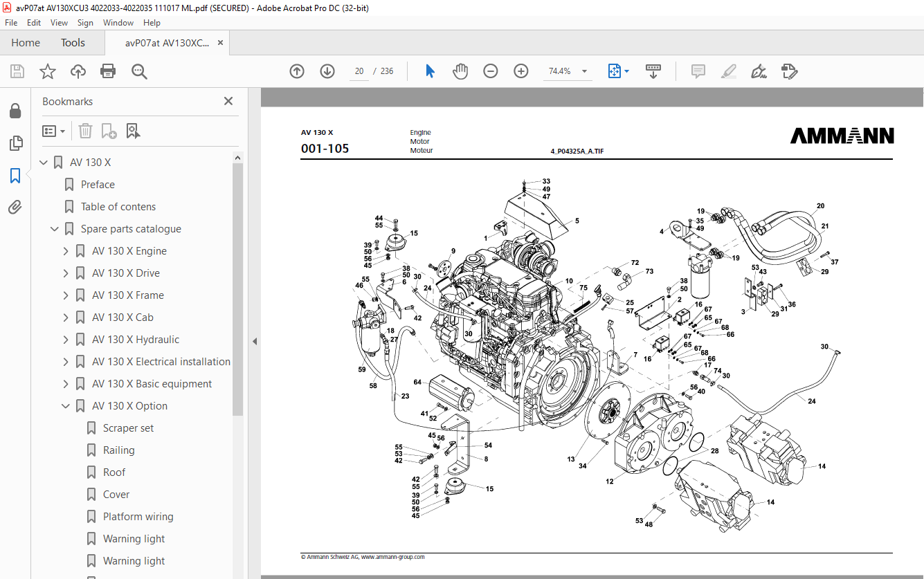Screen dimensions: 924x579
Task: Open the Roof bookmark
Action: (x=114, y=472)
